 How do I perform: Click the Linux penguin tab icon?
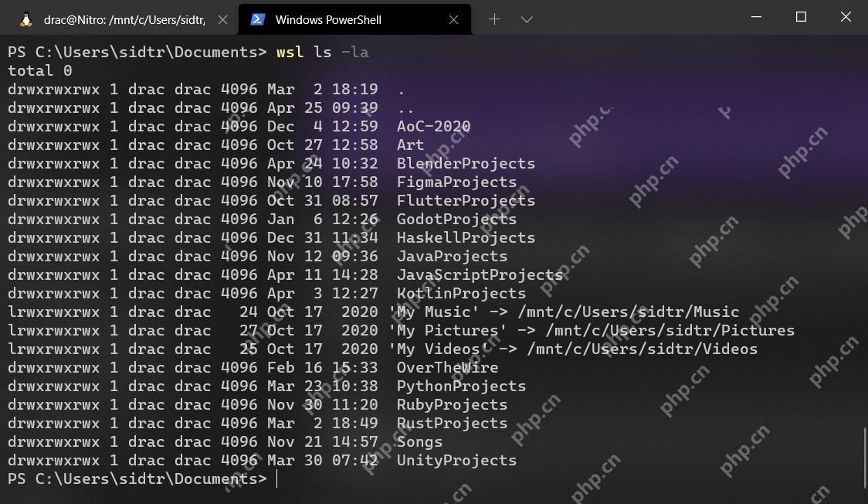[x=26, y=20]
